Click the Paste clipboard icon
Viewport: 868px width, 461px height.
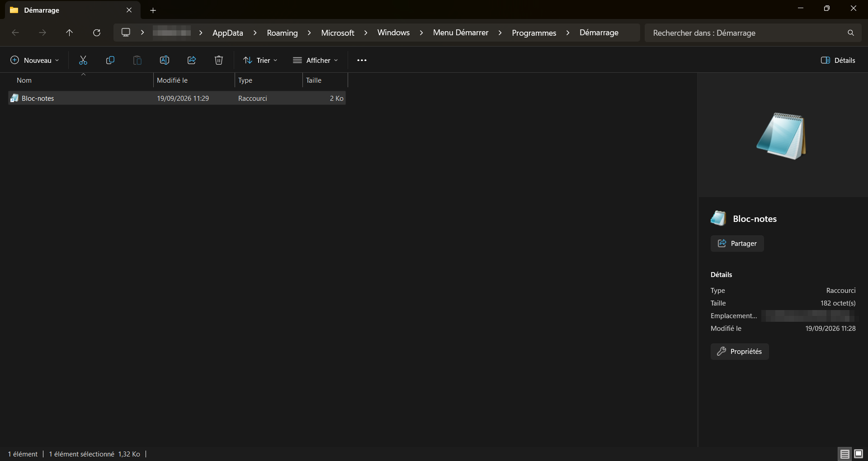tap(137, 60)
